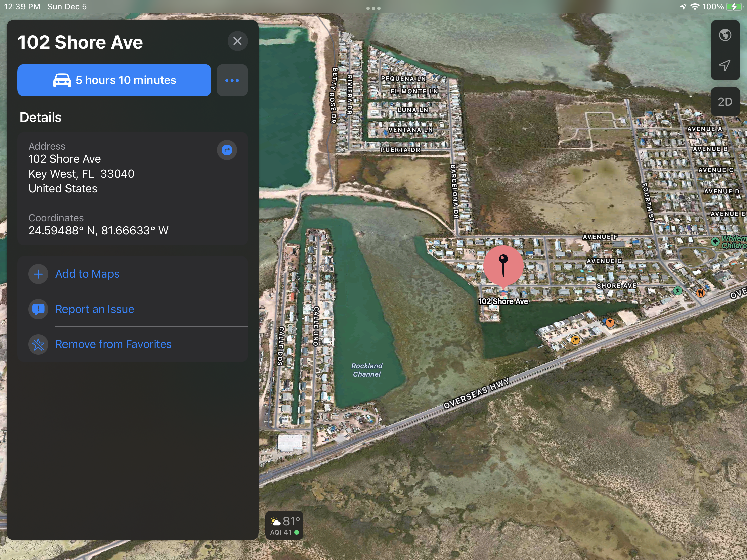
Task: Tap the battery status indicator
Action: (734, 7)
